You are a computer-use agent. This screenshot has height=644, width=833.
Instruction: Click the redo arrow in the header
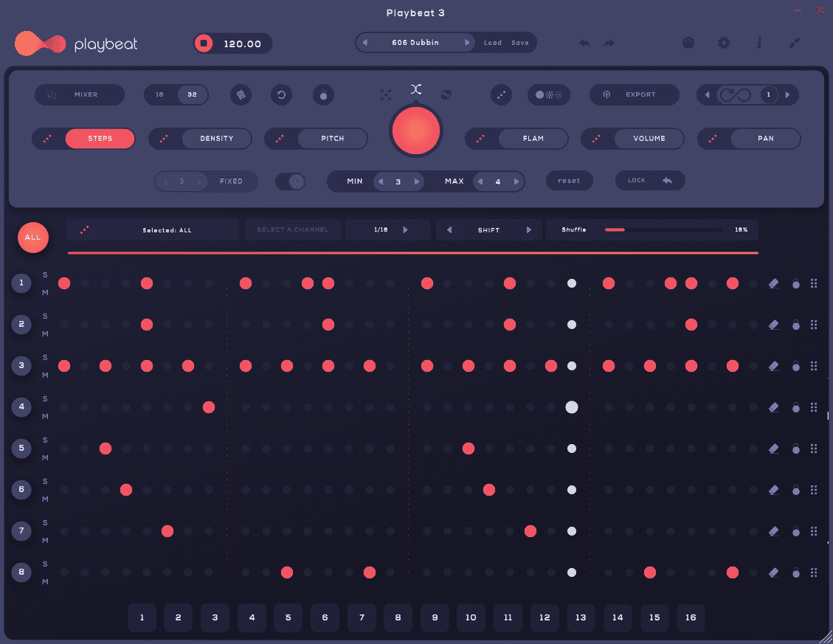pos(609,44)
